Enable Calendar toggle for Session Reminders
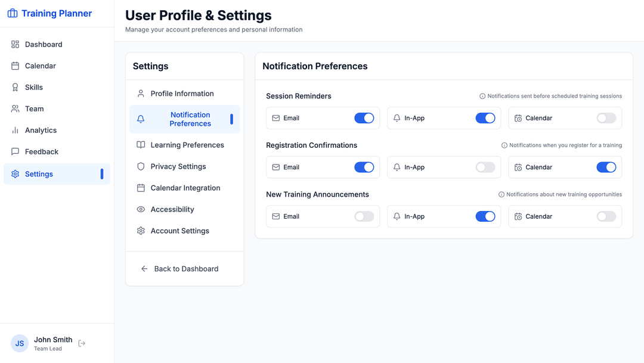Screen dimensions: 644x363 pyautogui.click(x=606, y=118)
